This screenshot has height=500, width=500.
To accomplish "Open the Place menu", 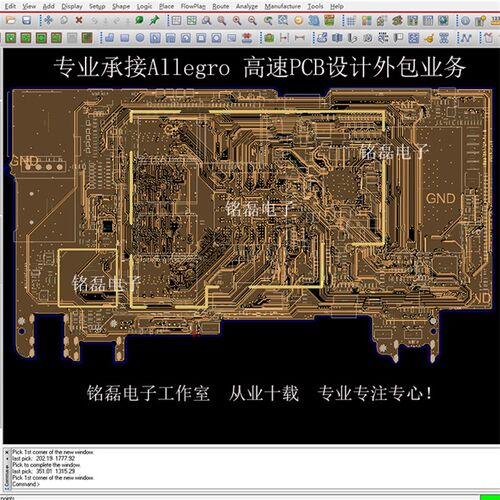I will coord(166,6).
